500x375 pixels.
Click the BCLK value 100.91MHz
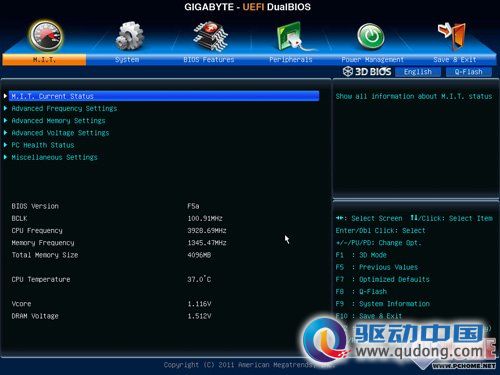pos(205,218)
